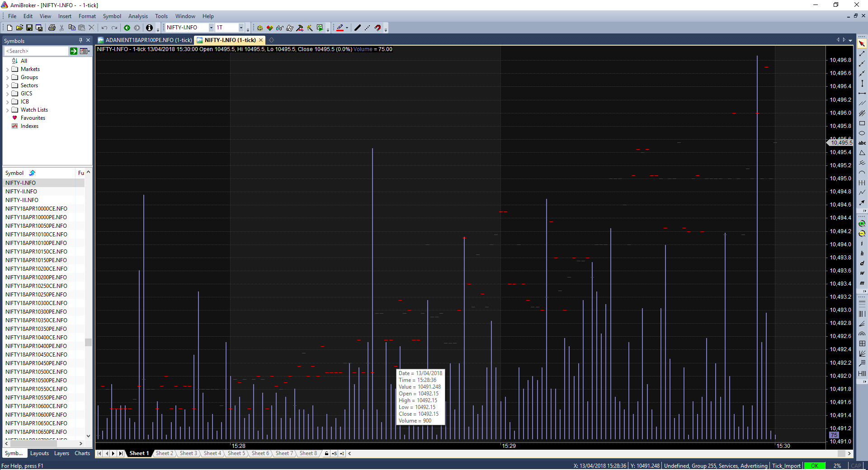
Task: Click the Open file folder icon
Action: point(19,28)
